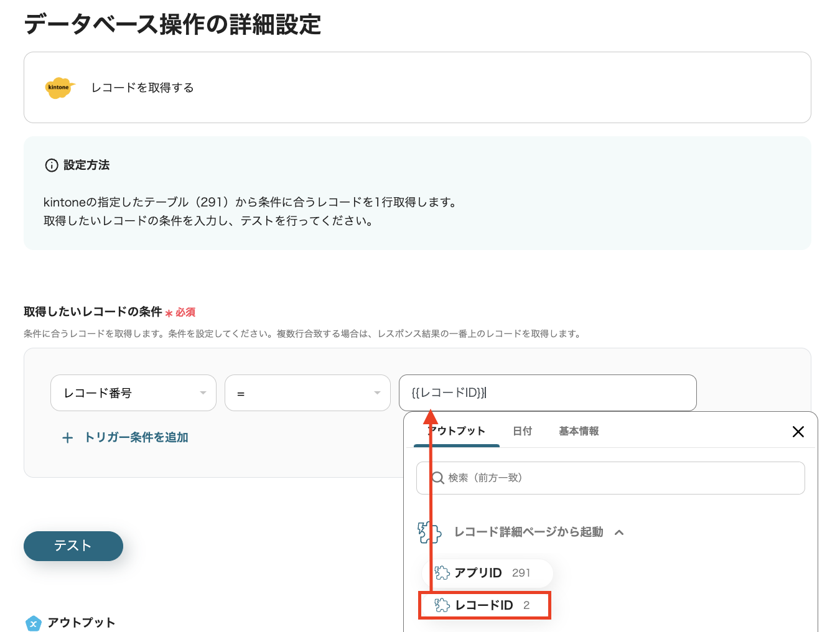The height and width of the screenshot is (632, 840).
Task: Close the output picker popup
Action: tap(798, 432)
